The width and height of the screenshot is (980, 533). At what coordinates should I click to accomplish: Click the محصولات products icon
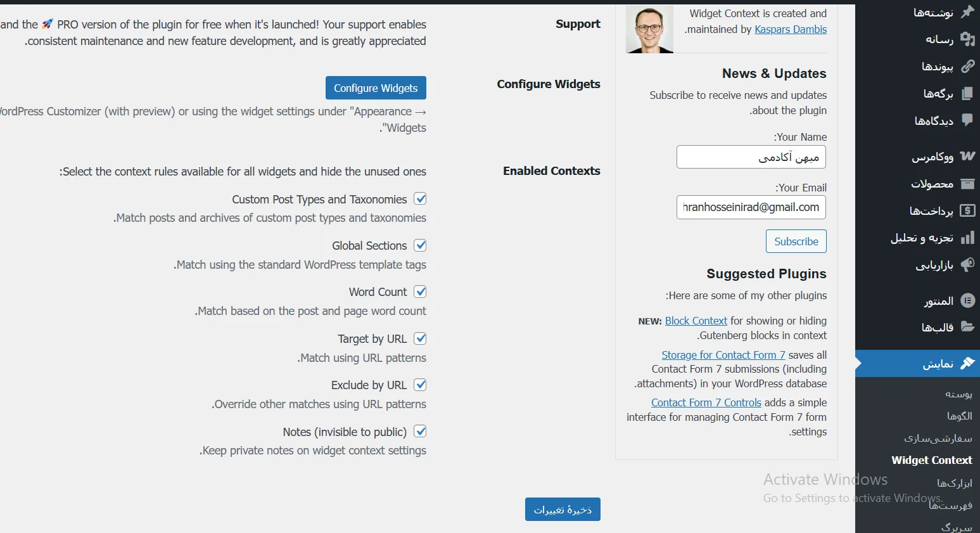pyautogui.click(x=968, y=184)
